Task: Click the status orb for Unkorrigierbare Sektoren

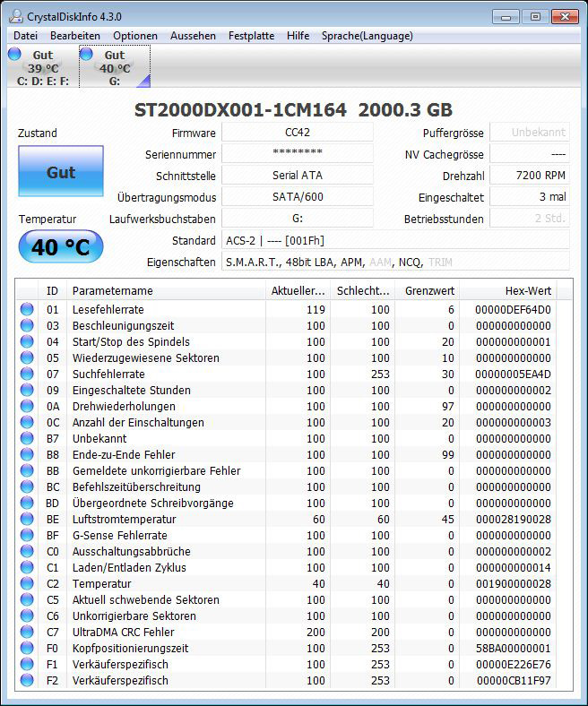Action: point(27,616)
